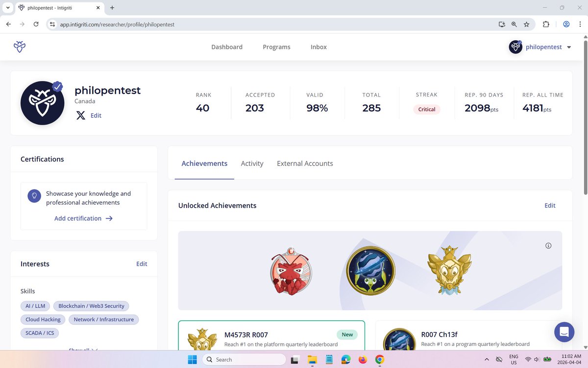The height and width of the screenshot is (368, 588).
Task: Select the blue planet achievement badge
Action: pos(370,270)
